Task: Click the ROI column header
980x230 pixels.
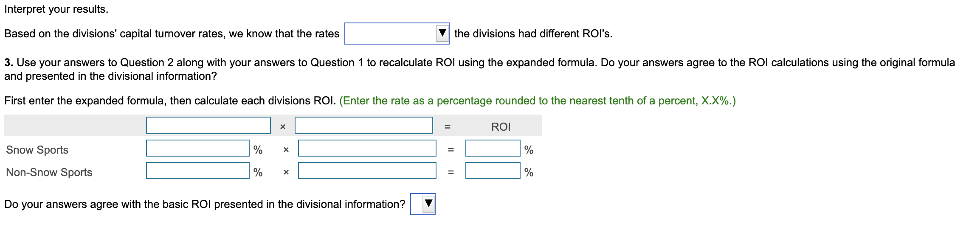Action: tap(501, 127)
